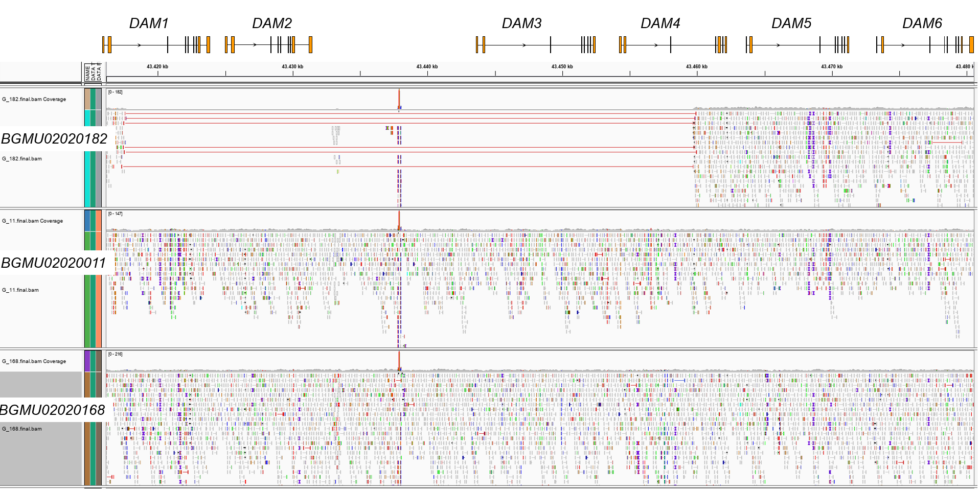This screenshot has height=491, width=980.
Task: Click the NAME attribute column header
Action: tap(87, 73)
